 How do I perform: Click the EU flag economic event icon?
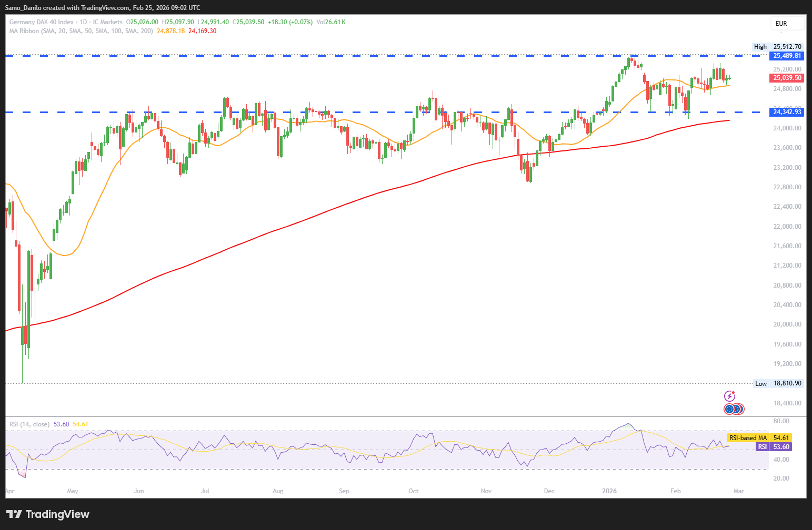coord(729,409)
